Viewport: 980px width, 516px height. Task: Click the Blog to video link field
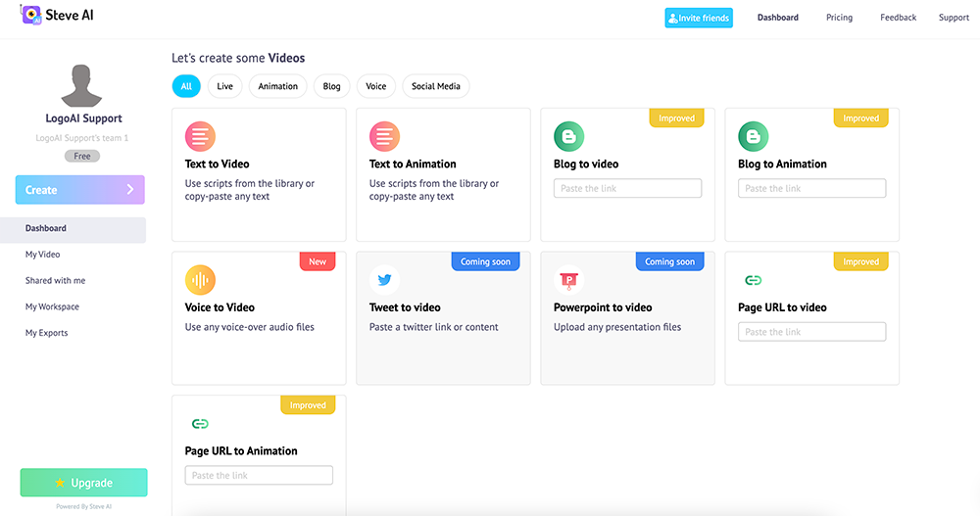627,188
